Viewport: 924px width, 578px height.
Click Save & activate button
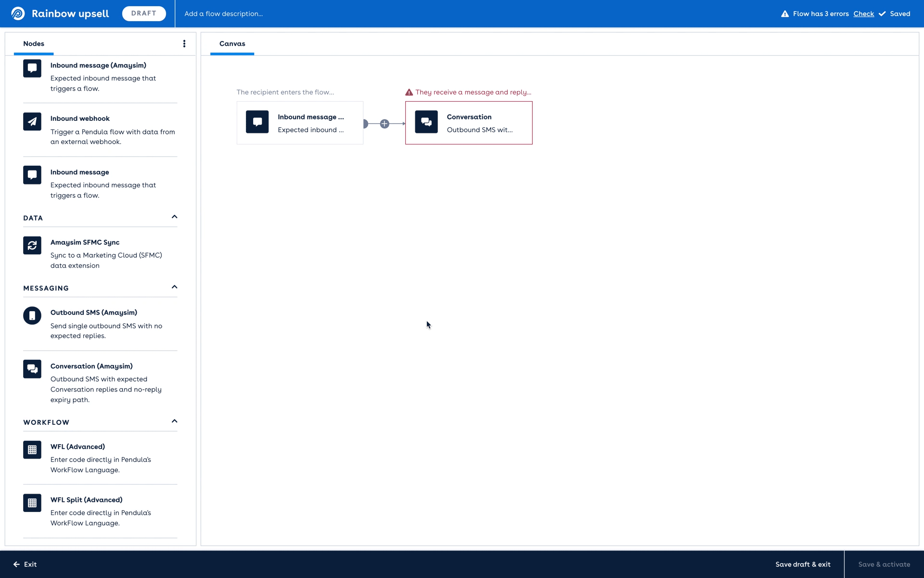point(884,564)
